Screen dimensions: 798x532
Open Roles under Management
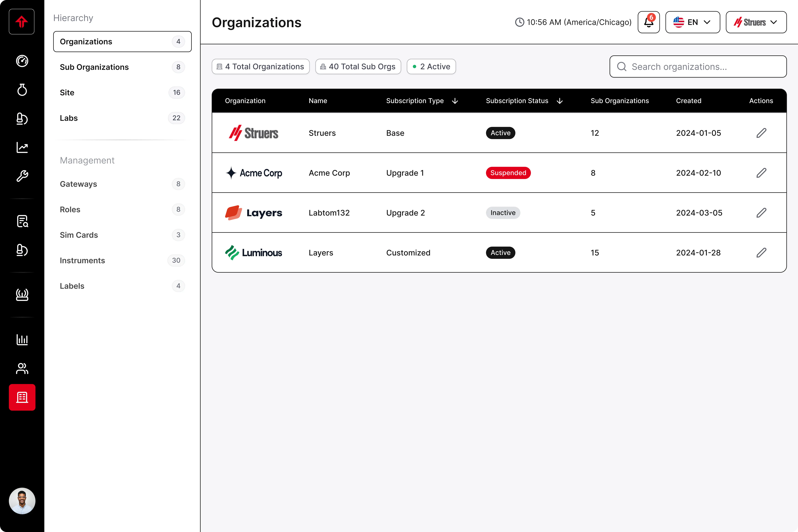tap(122, 209)
